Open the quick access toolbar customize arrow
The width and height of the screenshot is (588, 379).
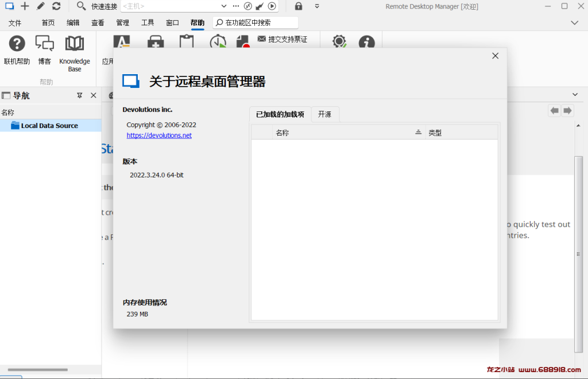[317, 6]
